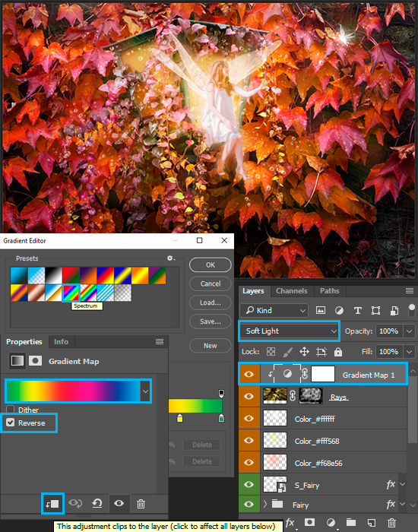Open the Soft Light blend mode dropdown
The image size is (418, 532).
click(x=289, y=331)
